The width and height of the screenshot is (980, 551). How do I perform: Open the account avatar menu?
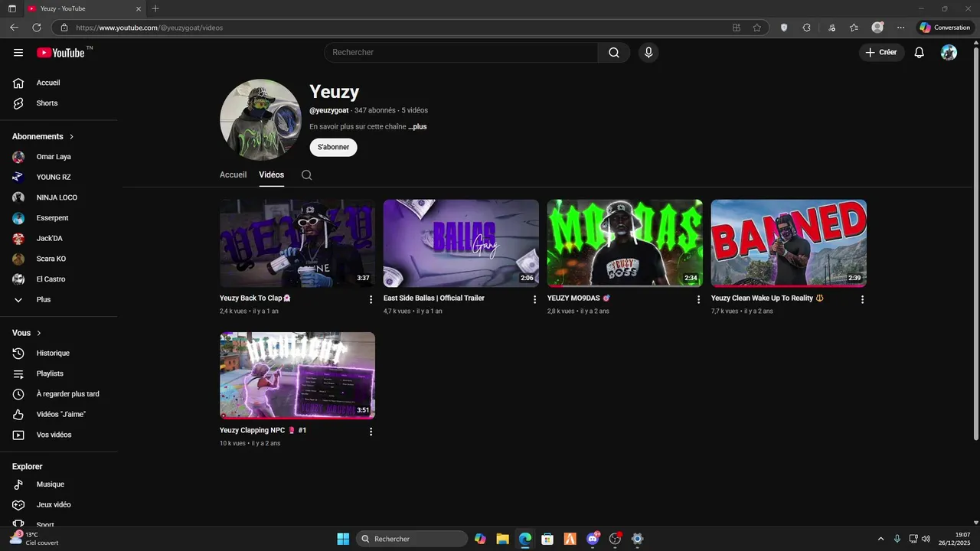coord(949,52)
